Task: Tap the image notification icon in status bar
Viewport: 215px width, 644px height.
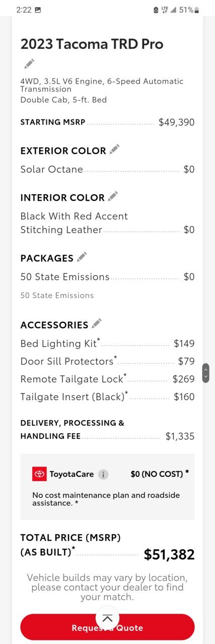Action: click(38, 10)
